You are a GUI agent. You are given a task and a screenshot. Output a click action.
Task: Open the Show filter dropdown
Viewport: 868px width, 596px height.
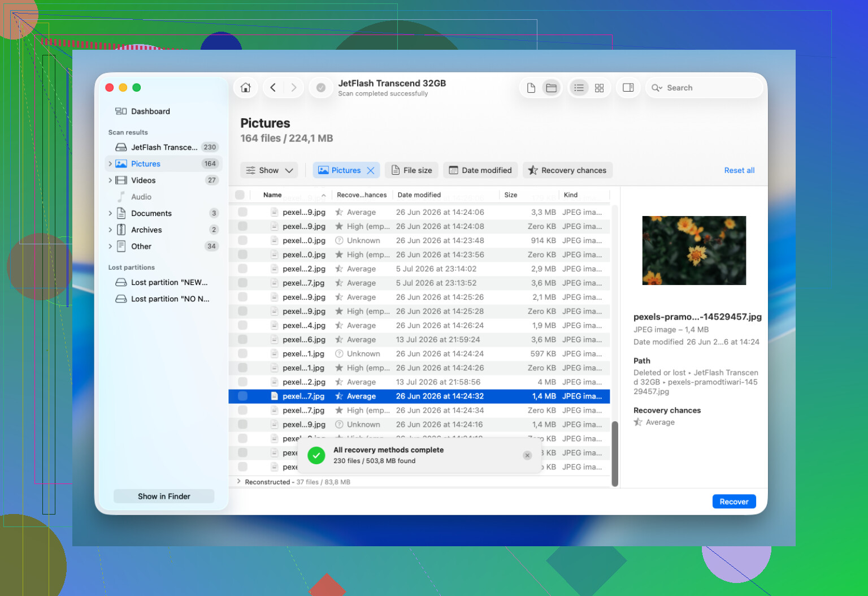coord(270,170)
